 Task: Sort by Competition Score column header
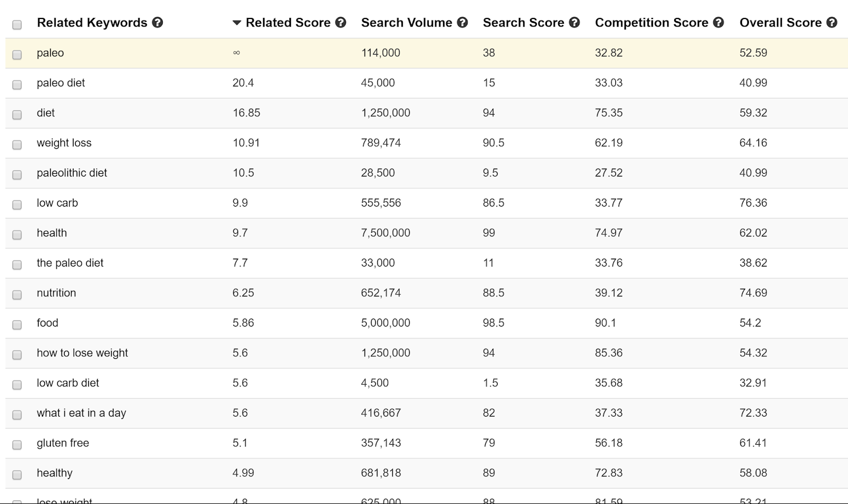[x=651, y=23]
